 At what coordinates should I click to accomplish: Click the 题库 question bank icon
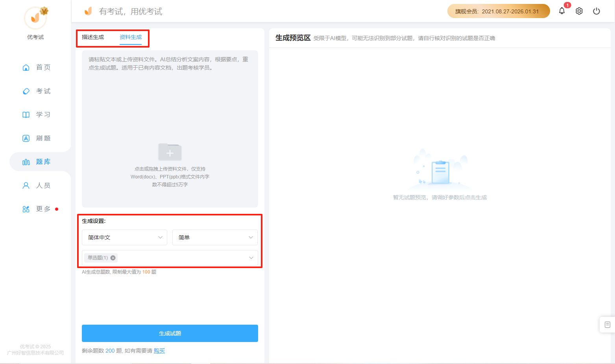26,162
